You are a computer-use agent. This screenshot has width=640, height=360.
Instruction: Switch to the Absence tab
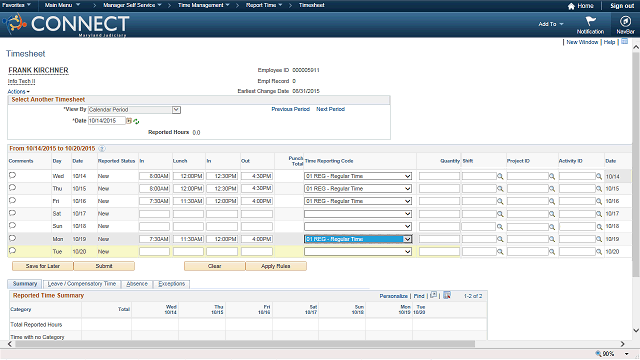point(137,284)
